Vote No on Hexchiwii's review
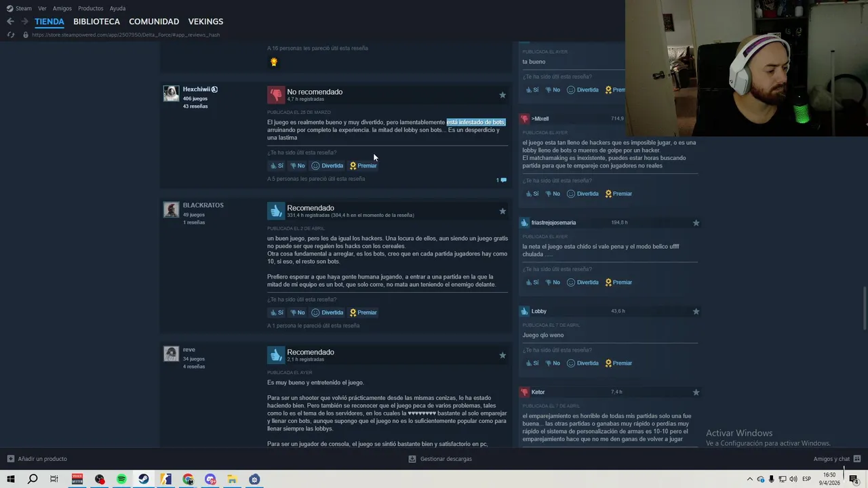868x488 pixels. pyautogui.click(x=298, y=165)
